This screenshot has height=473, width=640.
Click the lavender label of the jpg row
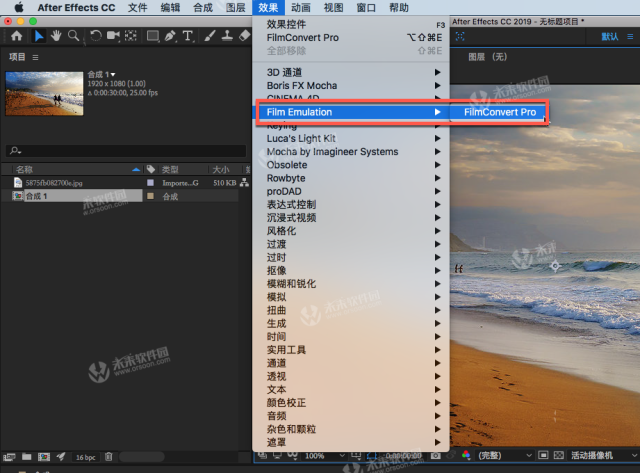[150, 182]
